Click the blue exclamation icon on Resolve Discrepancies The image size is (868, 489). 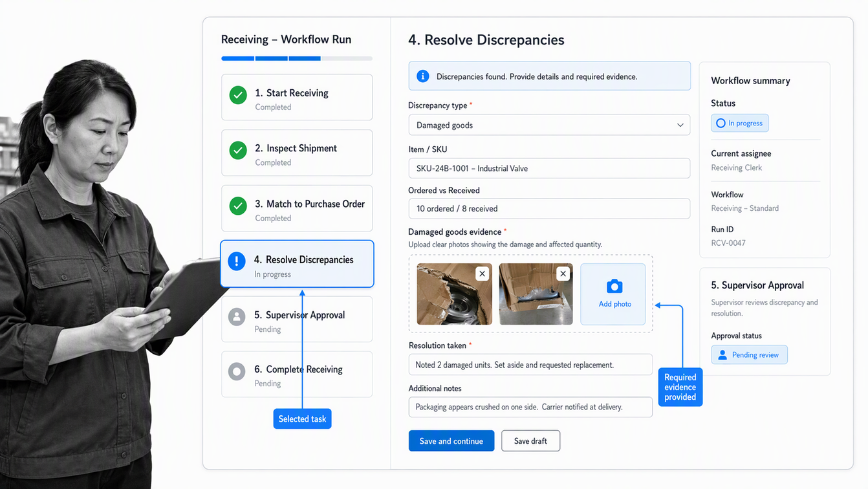coord(237,261)
